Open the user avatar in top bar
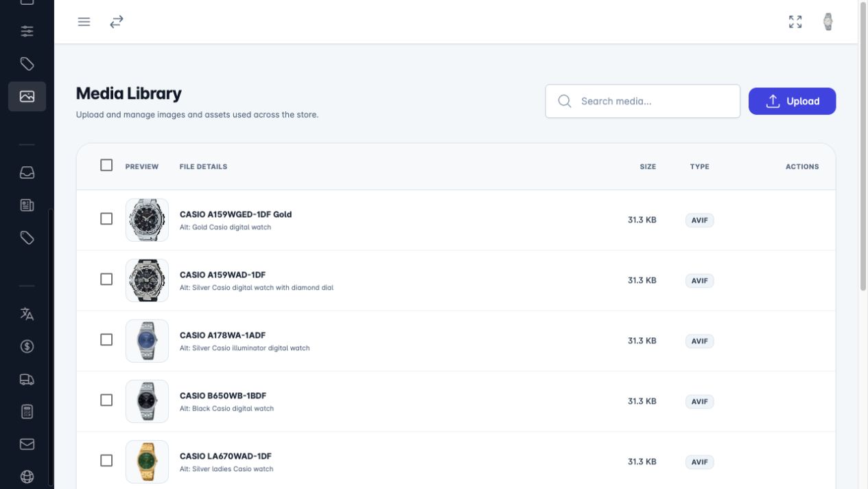This screenshot has width=868, height=489. (x=828, y=22)
